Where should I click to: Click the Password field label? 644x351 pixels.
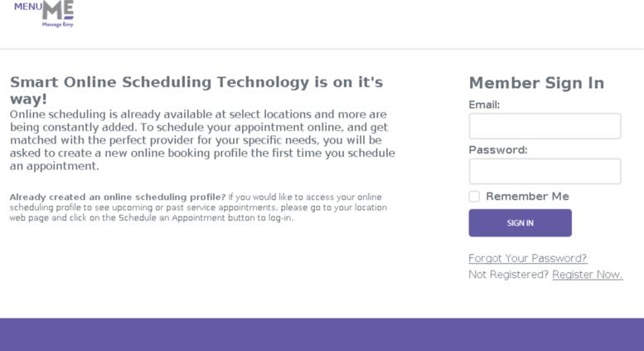[497, 150]
